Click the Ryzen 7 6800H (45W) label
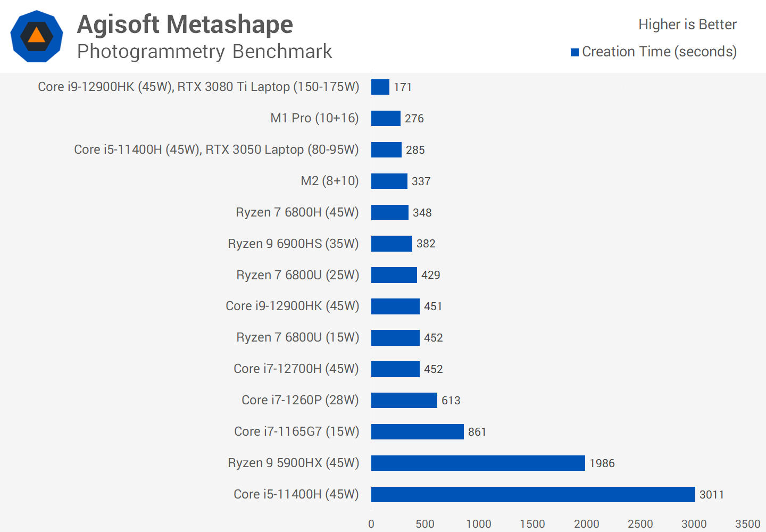This screenshot has height=532, width=766. [297, 212]
